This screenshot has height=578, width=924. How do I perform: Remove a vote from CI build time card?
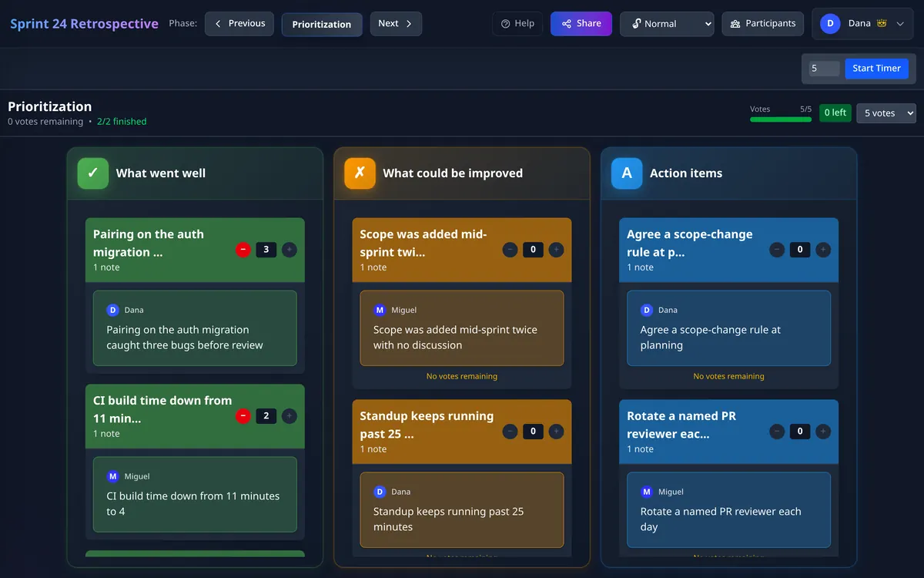[243, 416]
